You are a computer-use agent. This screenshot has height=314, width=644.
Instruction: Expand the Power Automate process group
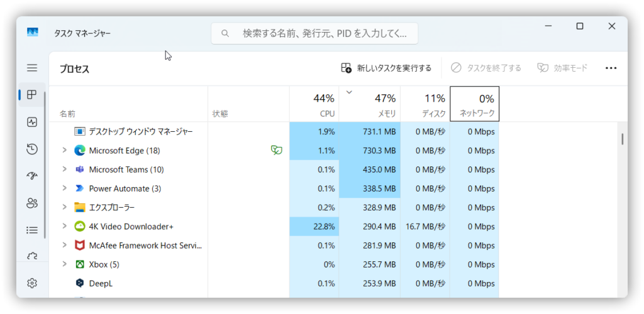pos(64,188)
